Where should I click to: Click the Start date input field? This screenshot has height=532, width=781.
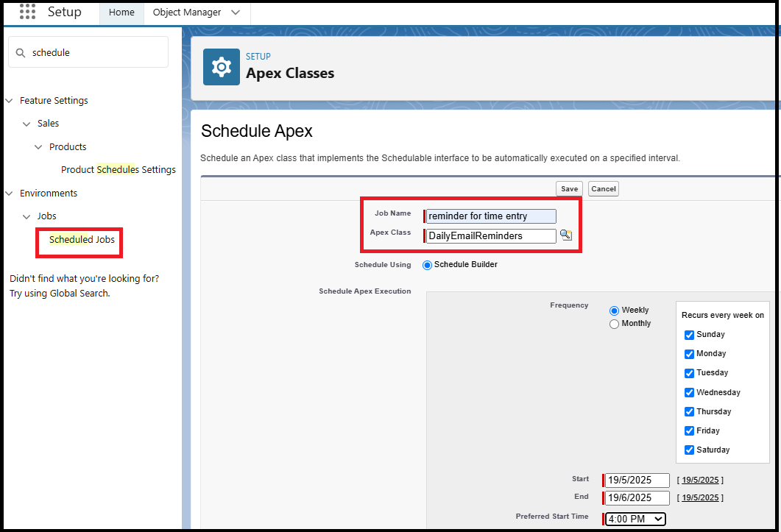pyautogui.click(x=637, y=480)
